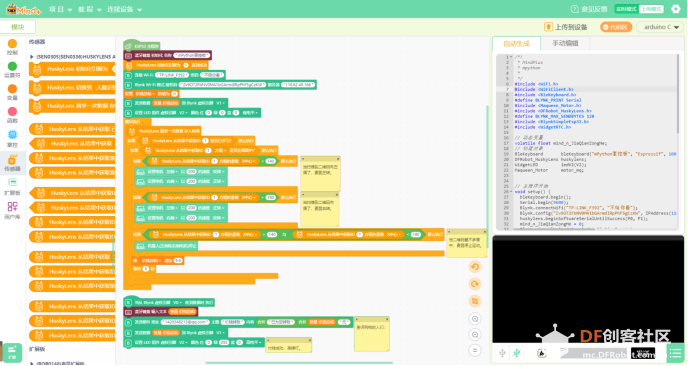The image size is (688, 366).
Task: Click the redo icon on workspace
Action: pos(475,284)
